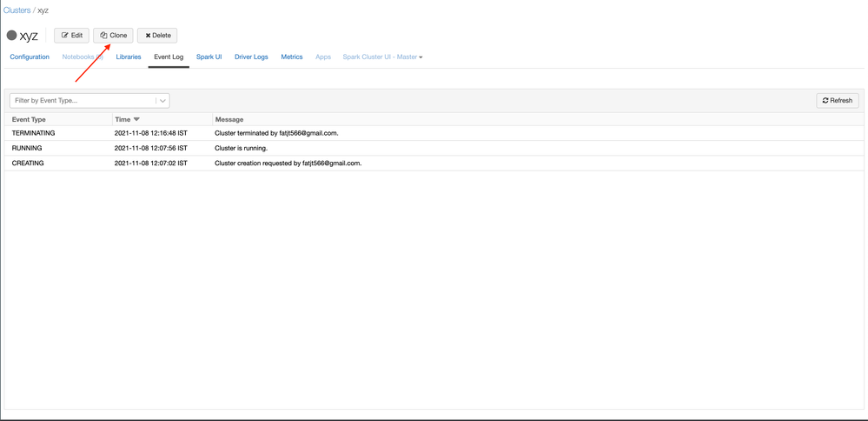Open the Filter by Event Type arrow
This screenshot has height=421, width=868.
(x=162, y=101)
